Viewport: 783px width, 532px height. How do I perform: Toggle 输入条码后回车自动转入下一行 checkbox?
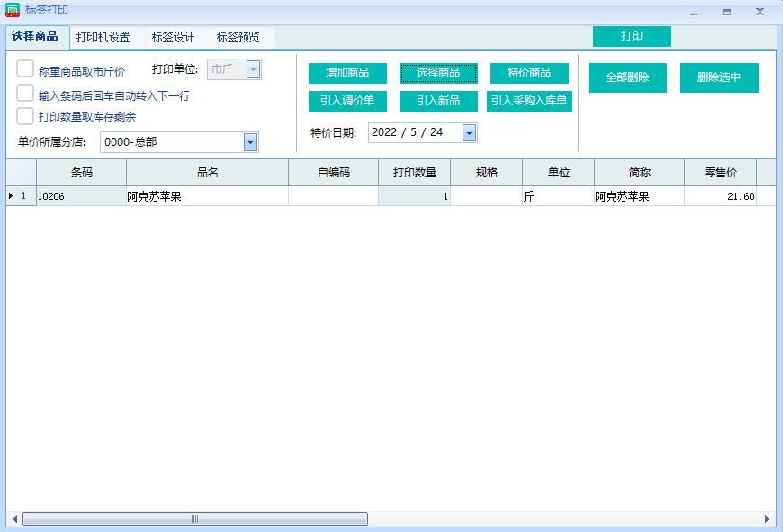tap(25, 94)
